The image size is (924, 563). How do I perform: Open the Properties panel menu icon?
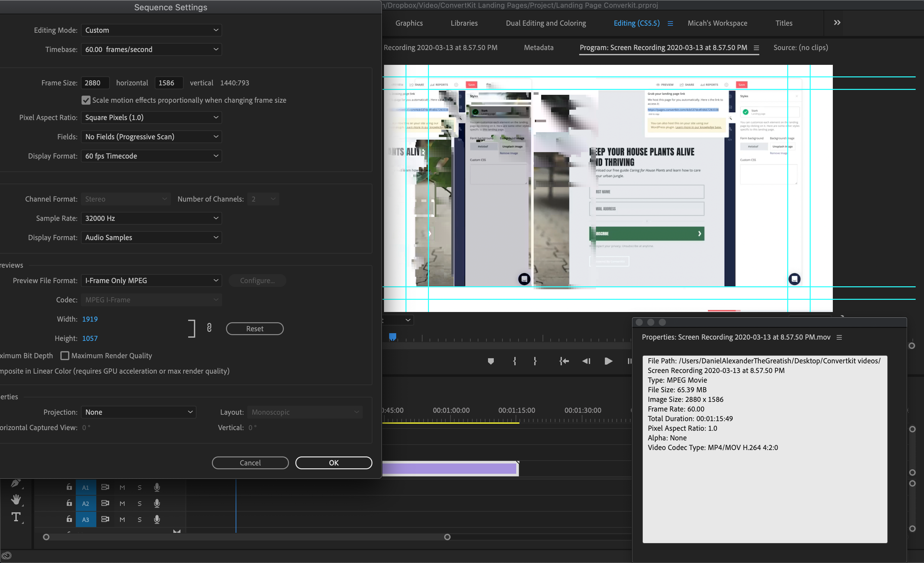(x=839, y=337)
